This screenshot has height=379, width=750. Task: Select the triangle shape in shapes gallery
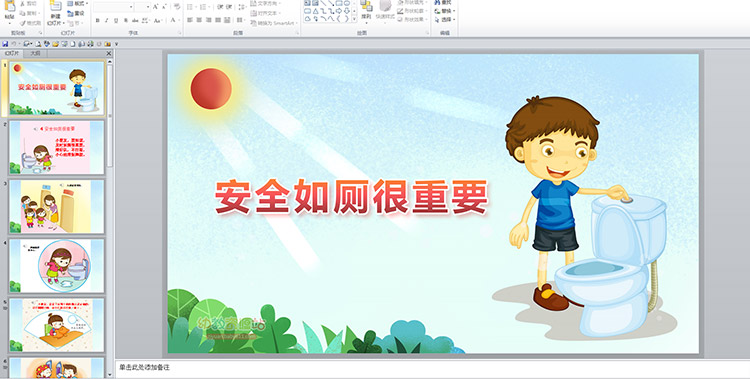tap(316, 11)
